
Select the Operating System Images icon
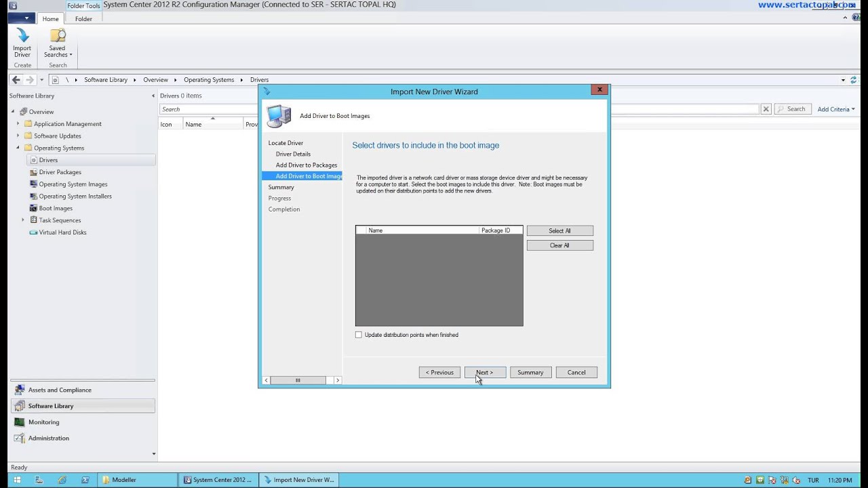tap(34, 184)
